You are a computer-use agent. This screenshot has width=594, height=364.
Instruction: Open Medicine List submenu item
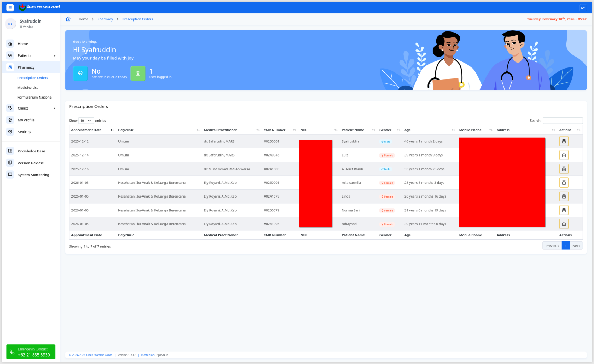point(28,88)
